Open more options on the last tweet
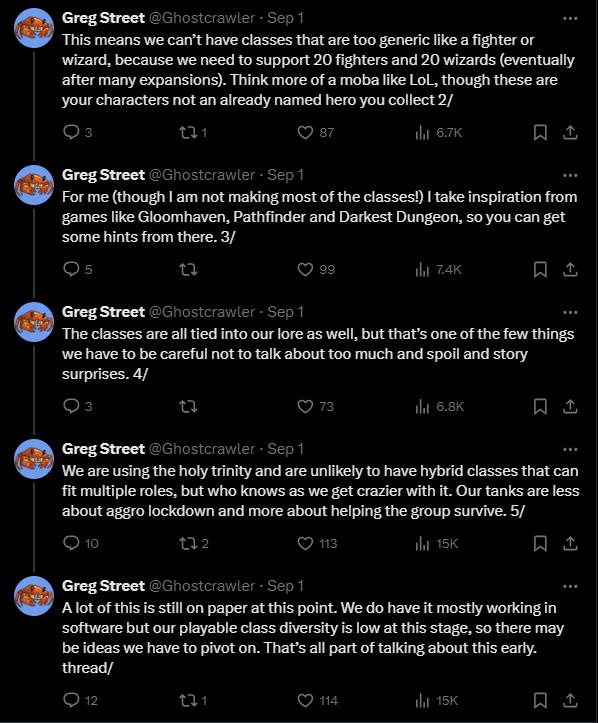This screenshot has width=598, height=723. 570,587
